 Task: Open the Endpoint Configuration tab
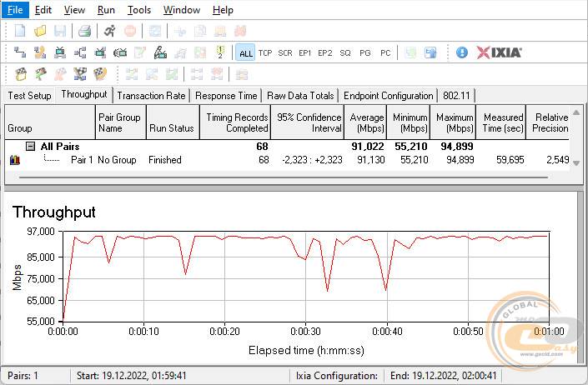click(x=388, y=96)
